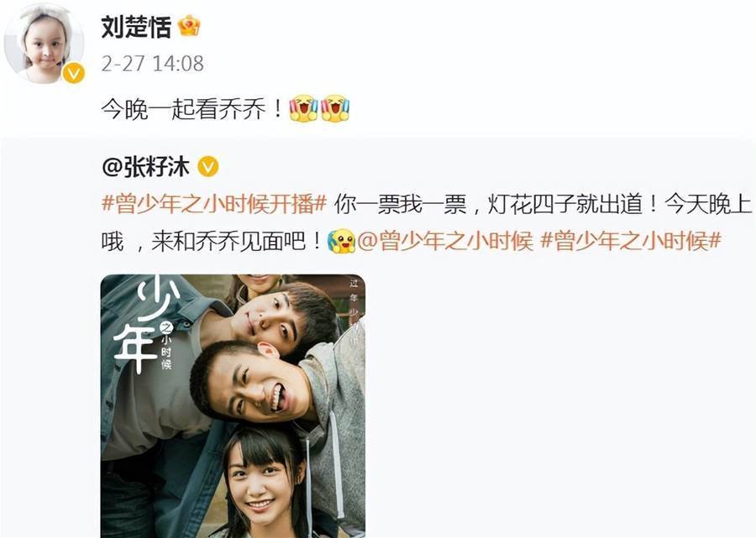The height and width of the screenshot is (538, 756).
Task: Click the first crying-laughing emoji
Action: [x=304, y=108]
